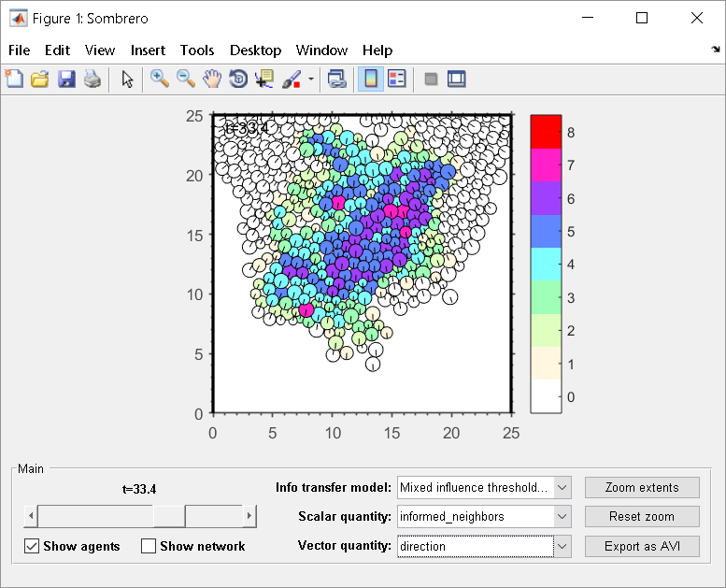
Task: Close the Sombrero figure window
Action: 697,18
